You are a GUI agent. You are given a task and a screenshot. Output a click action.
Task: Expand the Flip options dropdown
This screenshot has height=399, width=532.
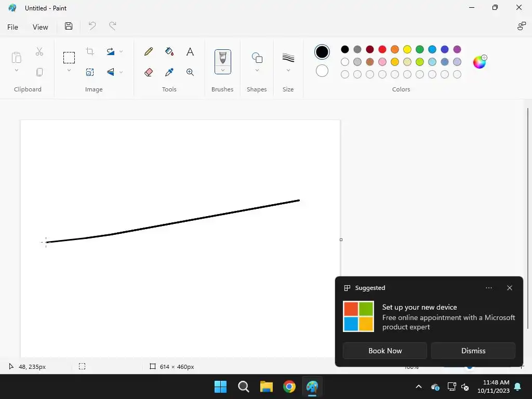point(121,72)
